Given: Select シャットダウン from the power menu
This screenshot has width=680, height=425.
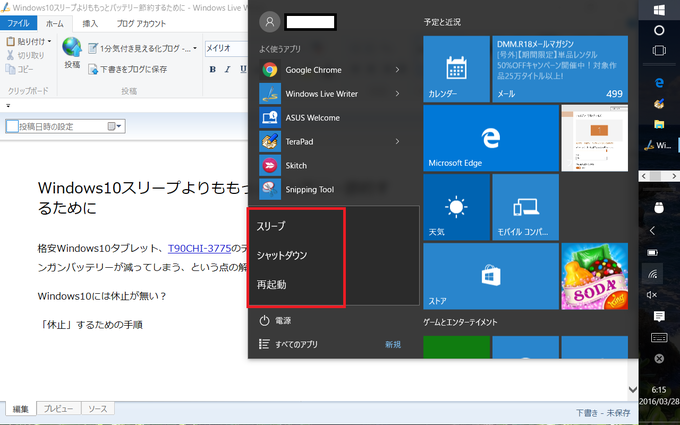Looking at the screenshot, I should tap(282, 255).
